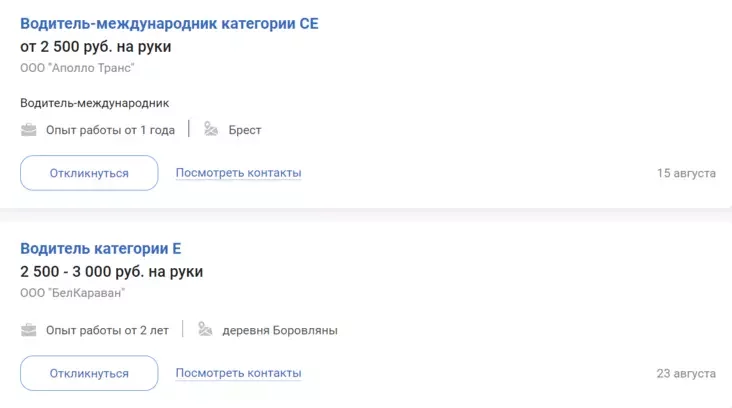This screenshot has height=408, width=732.
Task: Click the 15 августа posting date
Action: coord(686,174)
